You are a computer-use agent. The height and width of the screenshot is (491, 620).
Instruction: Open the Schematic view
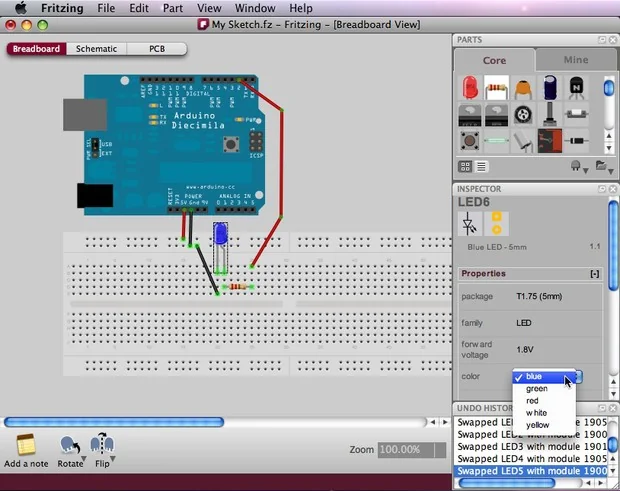point(97,48)
